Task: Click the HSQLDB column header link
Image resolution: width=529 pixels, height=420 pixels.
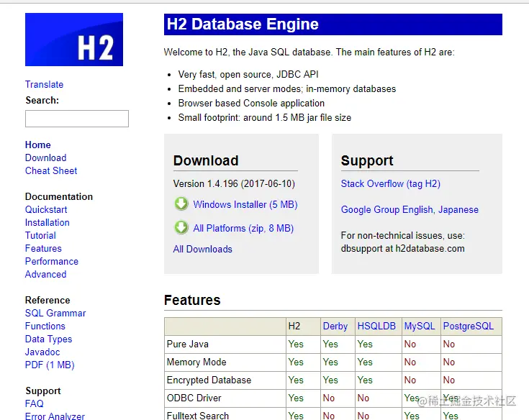Action: pos(376,326)
